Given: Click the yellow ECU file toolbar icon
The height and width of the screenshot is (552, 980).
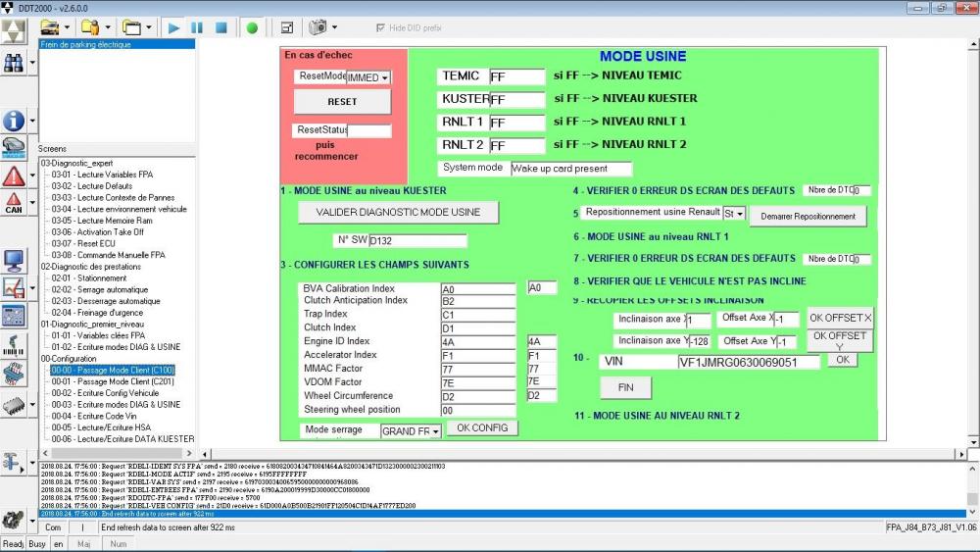Looking at the screenshot, I should [90, 26].
